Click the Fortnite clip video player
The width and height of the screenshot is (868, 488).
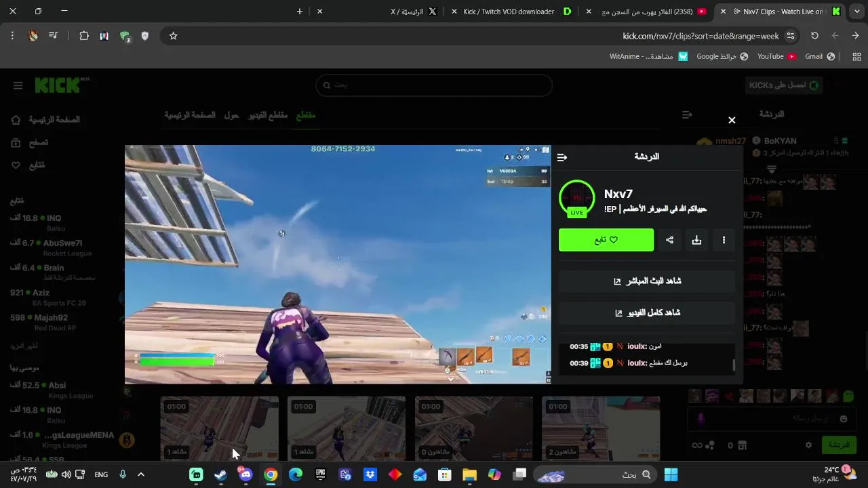tap(338, 264)
